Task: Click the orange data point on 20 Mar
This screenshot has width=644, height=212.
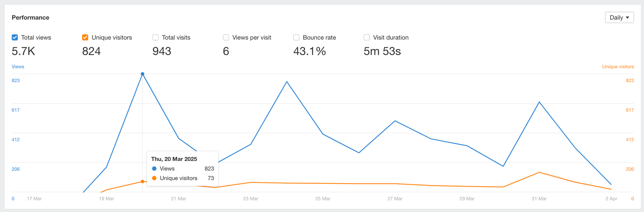Action: (x=142, y=181)
